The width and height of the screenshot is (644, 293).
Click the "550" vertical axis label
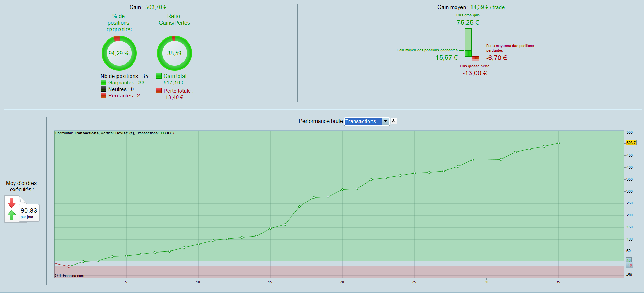point(629,132)
